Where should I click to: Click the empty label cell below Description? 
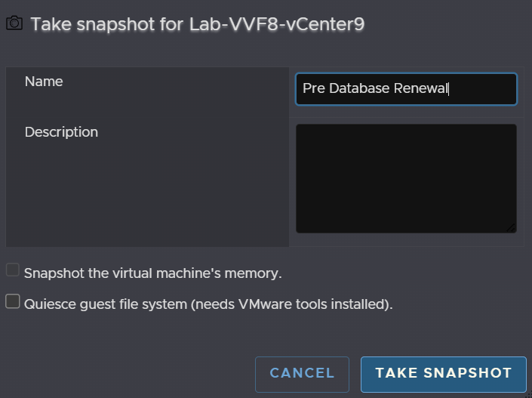[147, 193]
